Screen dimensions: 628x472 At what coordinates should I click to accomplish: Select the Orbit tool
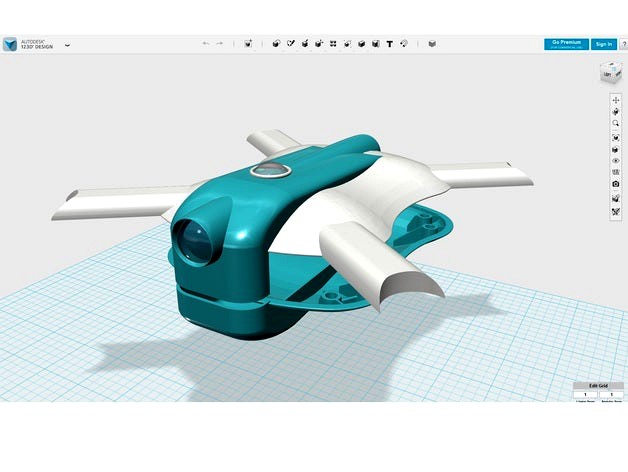tap(616, 111)
